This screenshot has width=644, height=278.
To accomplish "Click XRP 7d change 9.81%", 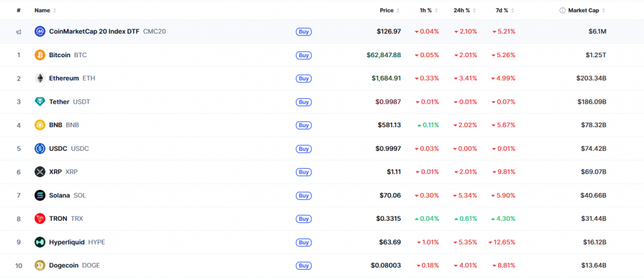I will pyautogui.click(x=503, y=172).
